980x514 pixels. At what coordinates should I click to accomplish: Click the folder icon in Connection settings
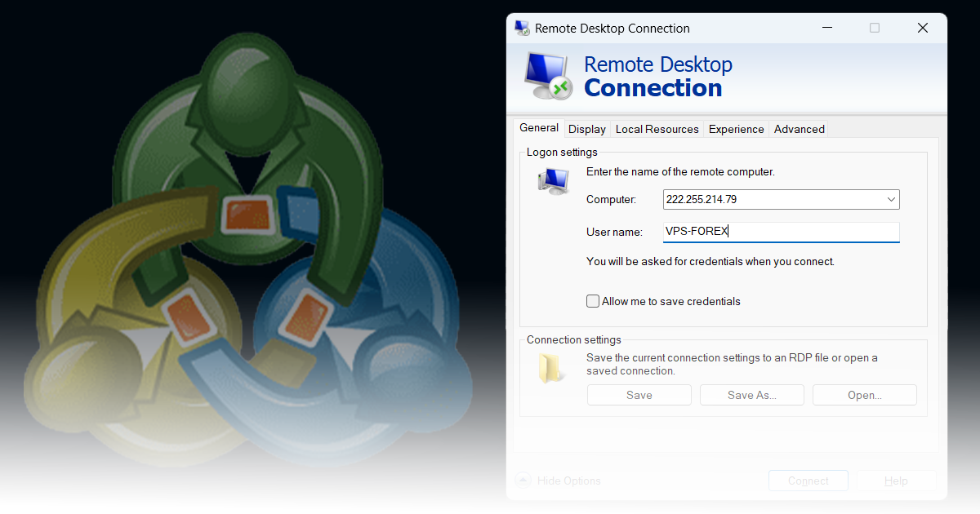click(x=552, y=368)
